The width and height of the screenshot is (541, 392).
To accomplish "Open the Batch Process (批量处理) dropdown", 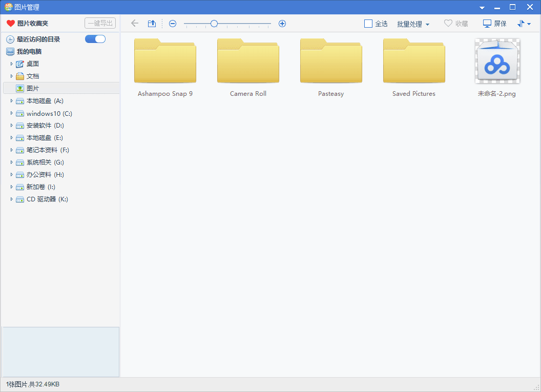I will [x=413, y=24].
